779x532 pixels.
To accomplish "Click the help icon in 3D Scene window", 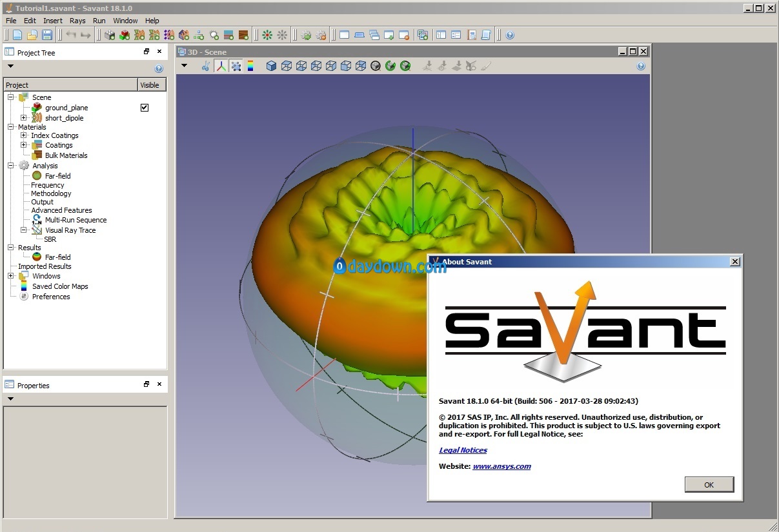I will 641,66.
